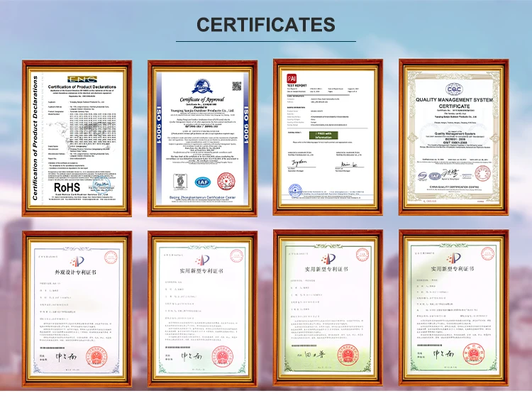Image resolution: width=532 pixels, height=403 pixels.
Task: Click the QR code on ISO certificate
Action: pos(236,86)
